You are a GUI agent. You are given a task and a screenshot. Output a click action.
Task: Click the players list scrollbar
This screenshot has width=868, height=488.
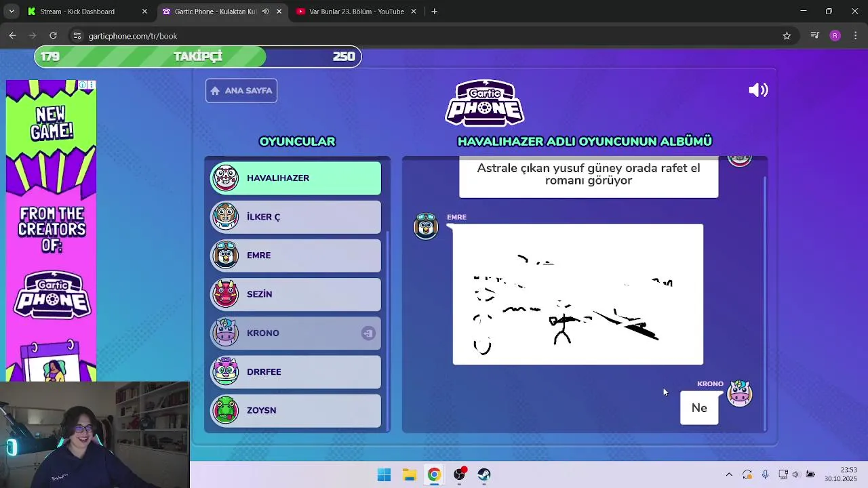pos(388,330)
